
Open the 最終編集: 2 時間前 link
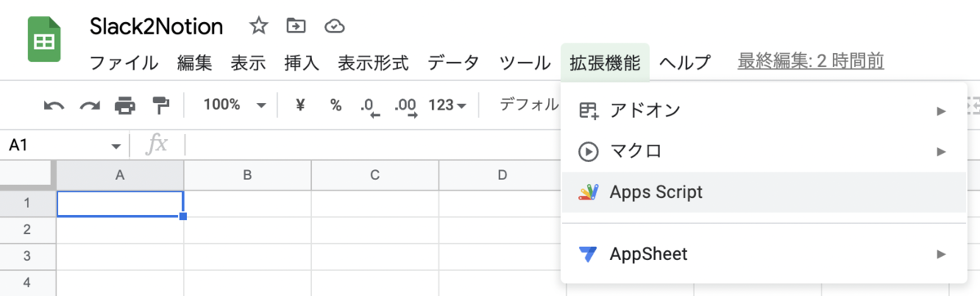pos(811,61)
